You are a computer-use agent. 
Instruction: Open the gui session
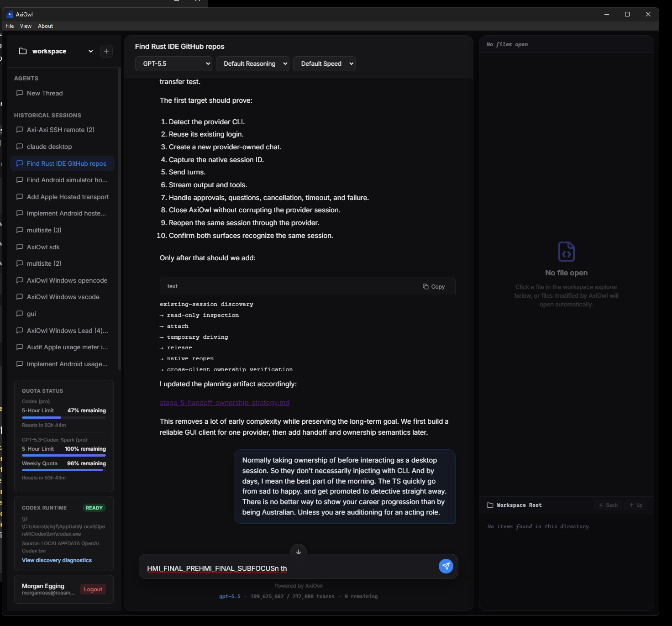point(63,314)
